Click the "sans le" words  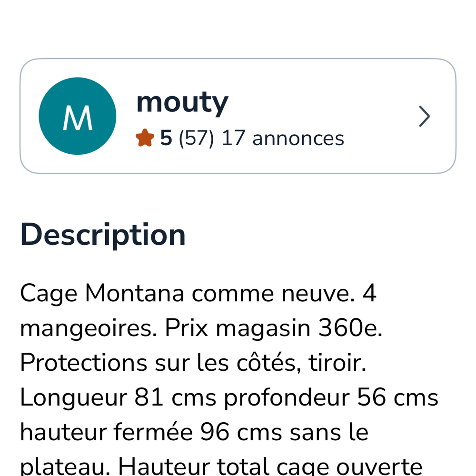tap(329, 432)
